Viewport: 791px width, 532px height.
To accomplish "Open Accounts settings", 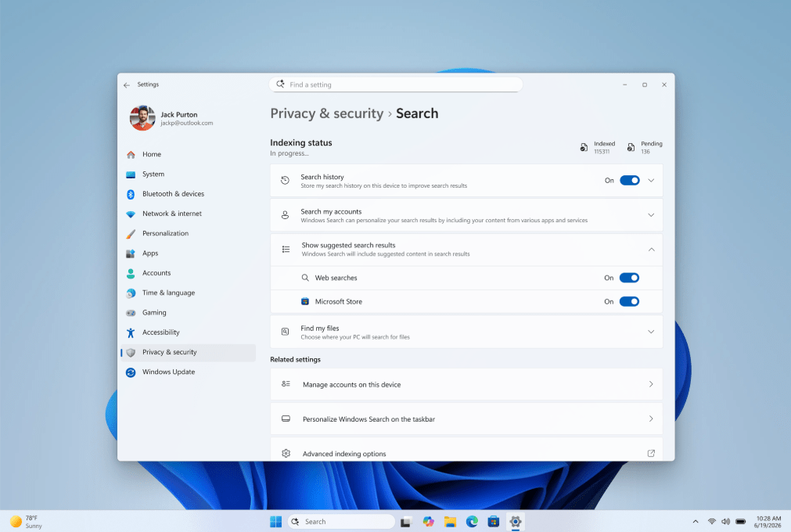I will tap(188, 273).
